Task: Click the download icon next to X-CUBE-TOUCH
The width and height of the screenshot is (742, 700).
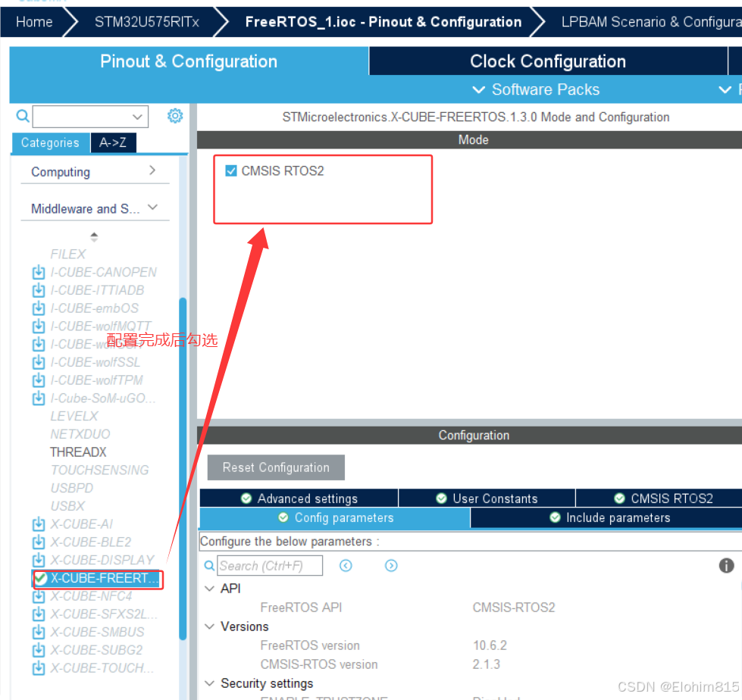Action: pyautogui.click(x=39, y=668)
